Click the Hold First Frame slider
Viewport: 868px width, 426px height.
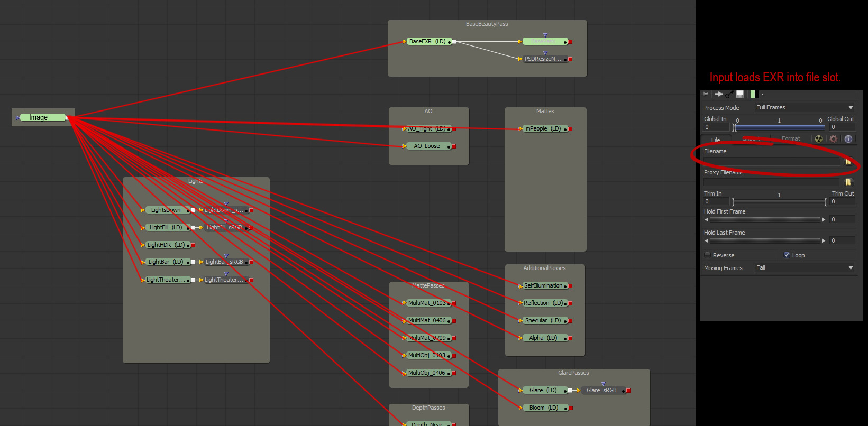point(765,219)
